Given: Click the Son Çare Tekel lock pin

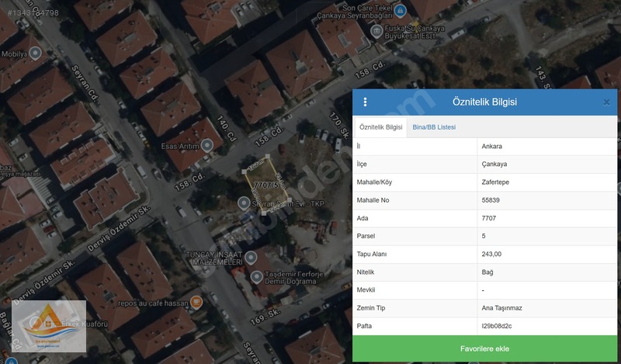Looking at the screenshot, I should point(400,10).
